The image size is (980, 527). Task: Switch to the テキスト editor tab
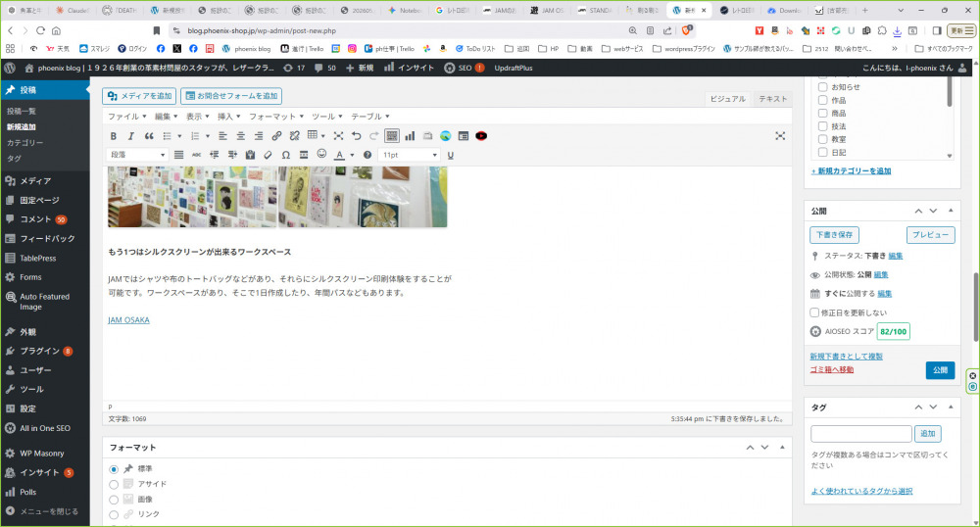tap(772, 99)
